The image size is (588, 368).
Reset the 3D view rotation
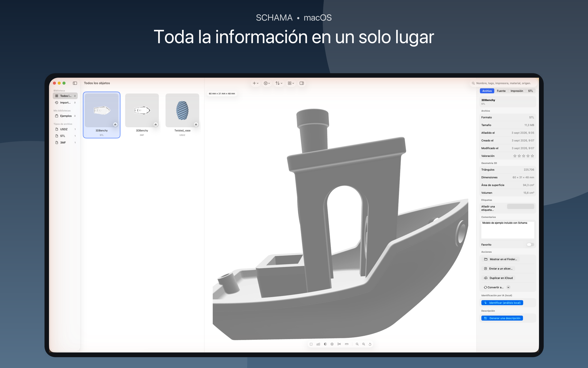point(370,344)
